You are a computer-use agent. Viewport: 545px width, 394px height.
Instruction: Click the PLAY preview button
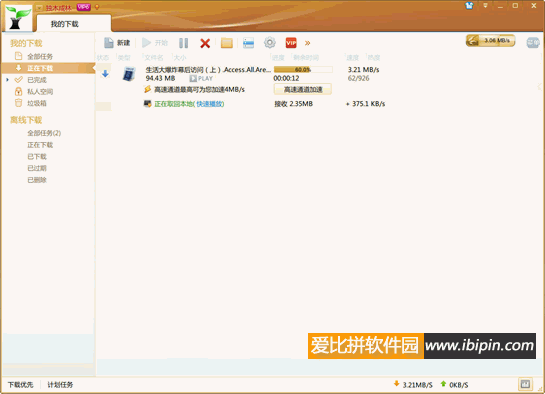tap(201, 79)
